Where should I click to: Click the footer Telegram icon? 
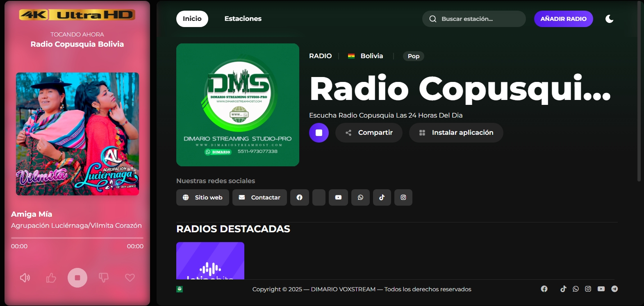pyautogui.click(x=614, y=289)
